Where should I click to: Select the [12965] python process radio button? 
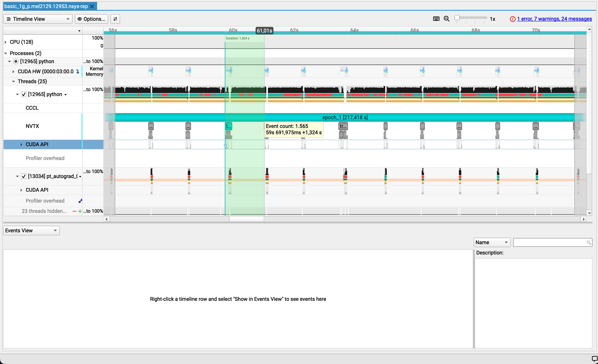point(16,61)
